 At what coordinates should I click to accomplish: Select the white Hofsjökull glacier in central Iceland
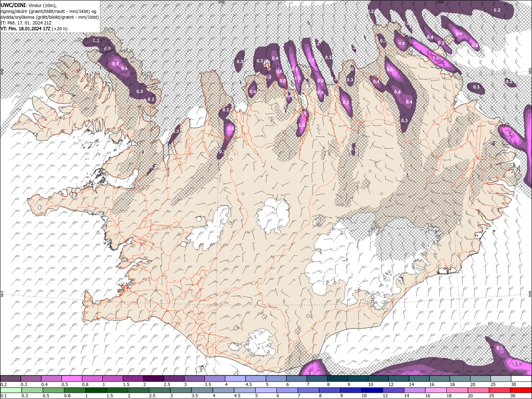[x=273, y=215]
